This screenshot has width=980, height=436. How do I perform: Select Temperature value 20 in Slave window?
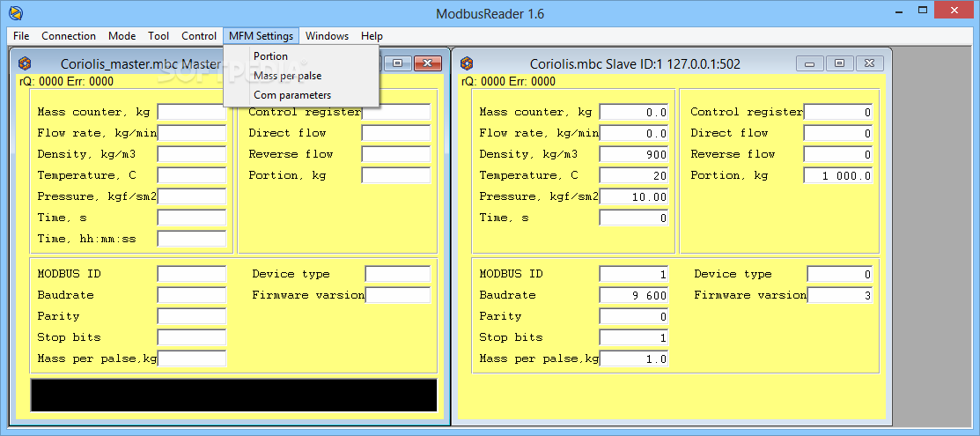(634, 176)
